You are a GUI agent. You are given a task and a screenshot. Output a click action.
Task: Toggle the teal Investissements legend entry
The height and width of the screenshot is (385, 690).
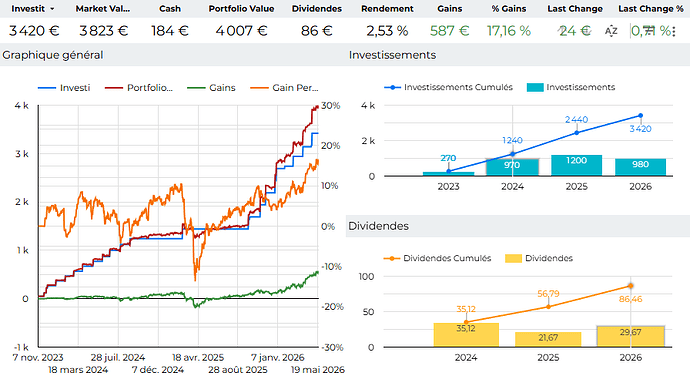571,87
